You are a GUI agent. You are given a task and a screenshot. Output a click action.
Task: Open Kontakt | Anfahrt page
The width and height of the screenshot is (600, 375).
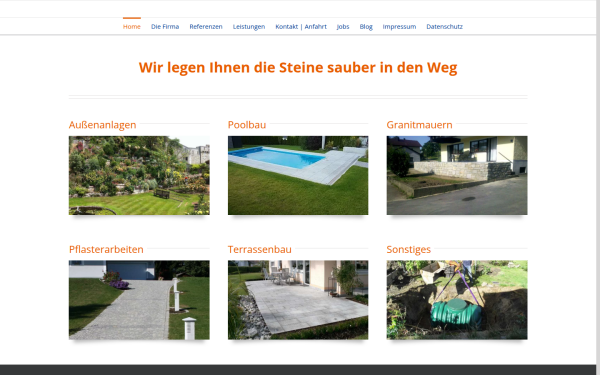(301, 26)
